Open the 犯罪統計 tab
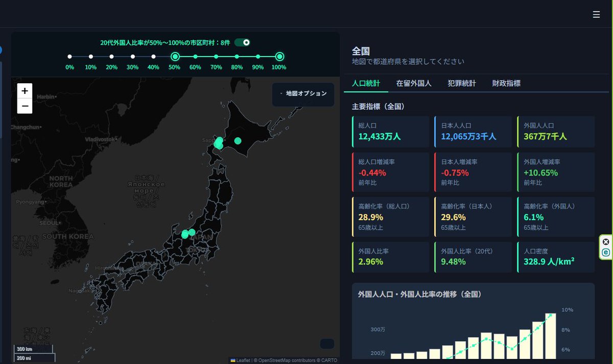613x364 pixels. (x=463, y=83)
